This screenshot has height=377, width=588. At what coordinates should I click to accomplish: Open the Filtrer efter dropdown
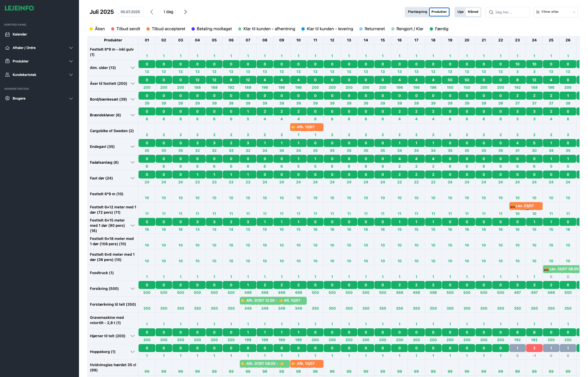coord(555,12)
